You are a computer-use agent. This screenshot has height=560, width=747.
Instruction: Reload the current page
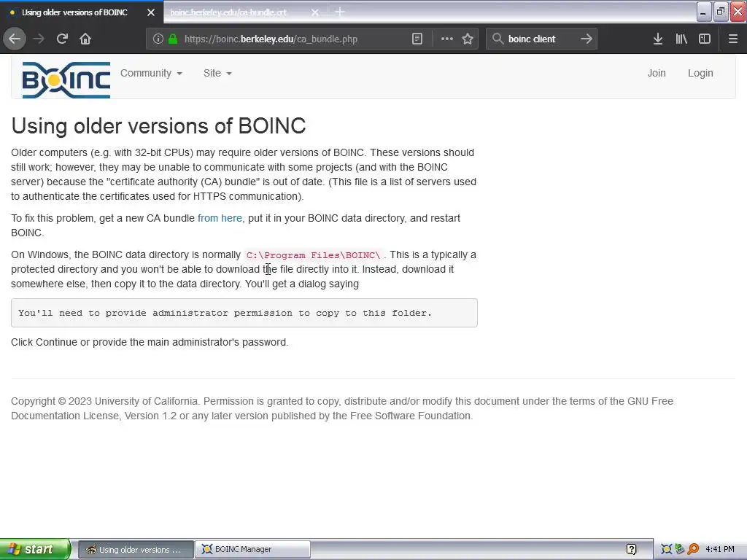point(62,39)
